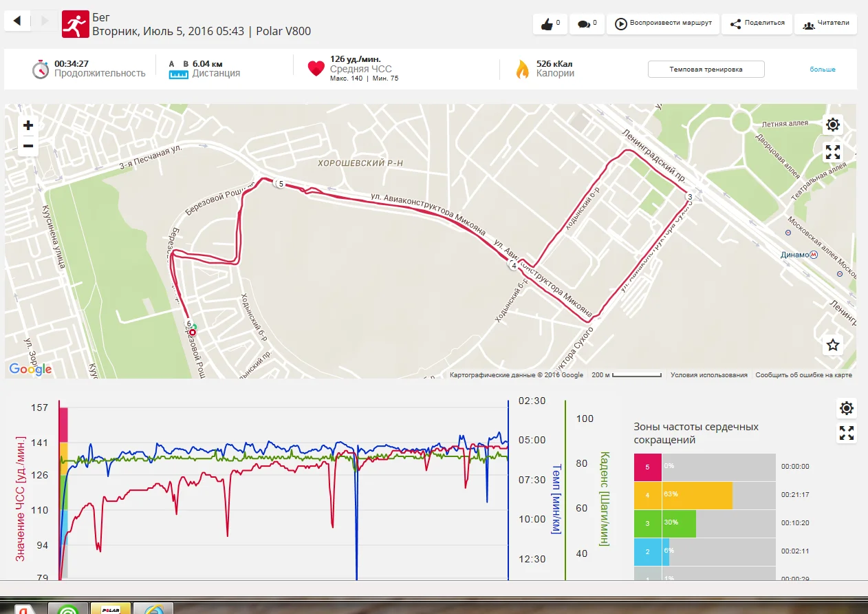Click heart rate zone 5 red swatch
The height and width of the screenshot is (614, 868).
tap(647, 467)
